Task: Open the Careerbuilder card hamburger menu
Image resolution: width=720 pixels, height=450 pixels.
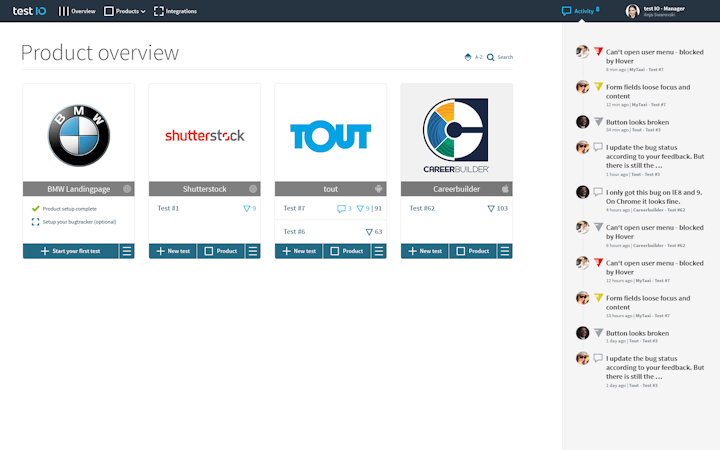Action: click(x=505, y=251)
